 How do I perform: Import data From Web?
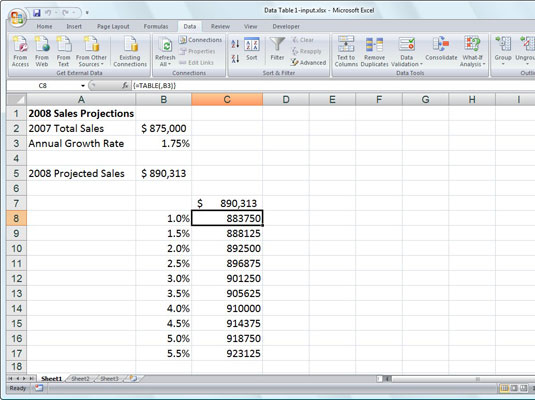(42, 52)
